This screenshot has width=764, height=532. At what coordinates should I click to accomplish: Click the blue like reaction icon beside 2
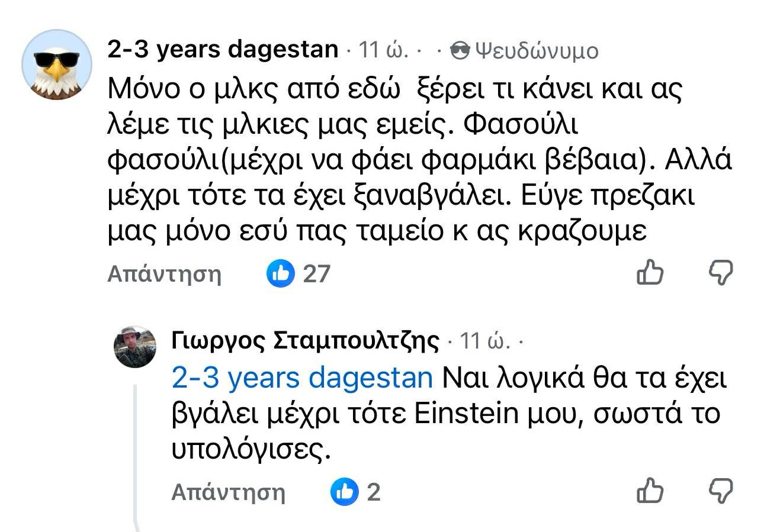tap(345, 492)
